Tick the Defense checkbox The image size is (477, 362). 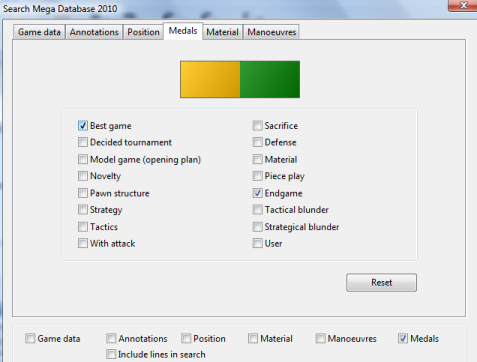click(x=257, y=142)
